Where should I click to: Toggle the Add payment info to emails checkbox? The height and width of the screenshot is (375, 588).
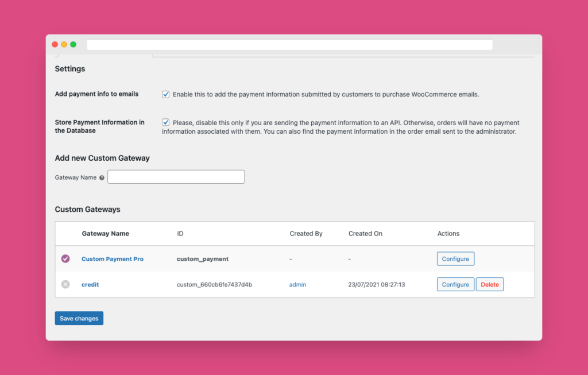pos(166,94)
